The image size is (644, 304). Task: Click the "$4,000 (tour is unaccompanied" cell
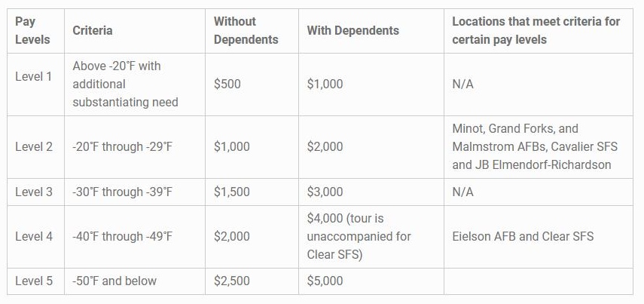click(359, 236)
